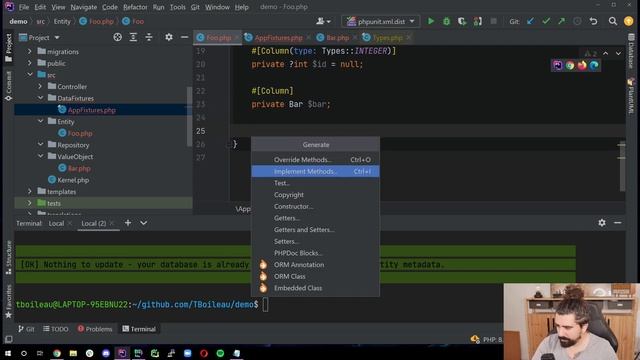Go to next highlighted error arrow
640x360 pixels.
point(618,53)
